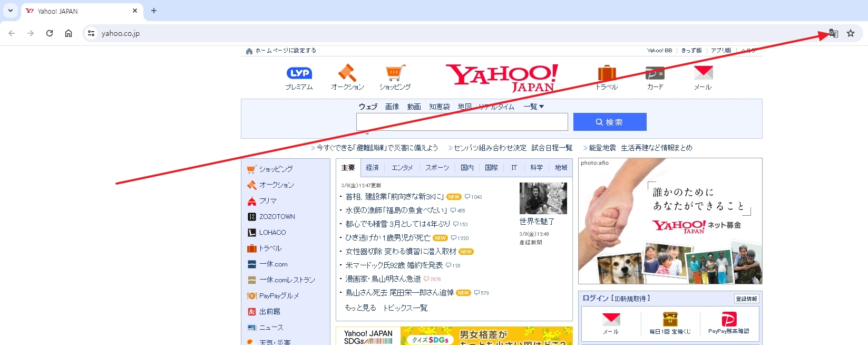Open Yahoo! BB link
Viewport: 868px width, 345px height.
[659, 51]
